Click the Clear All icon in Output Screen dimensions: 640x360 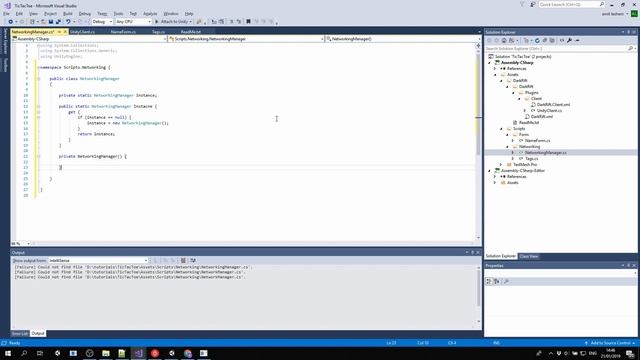(183, 260)
